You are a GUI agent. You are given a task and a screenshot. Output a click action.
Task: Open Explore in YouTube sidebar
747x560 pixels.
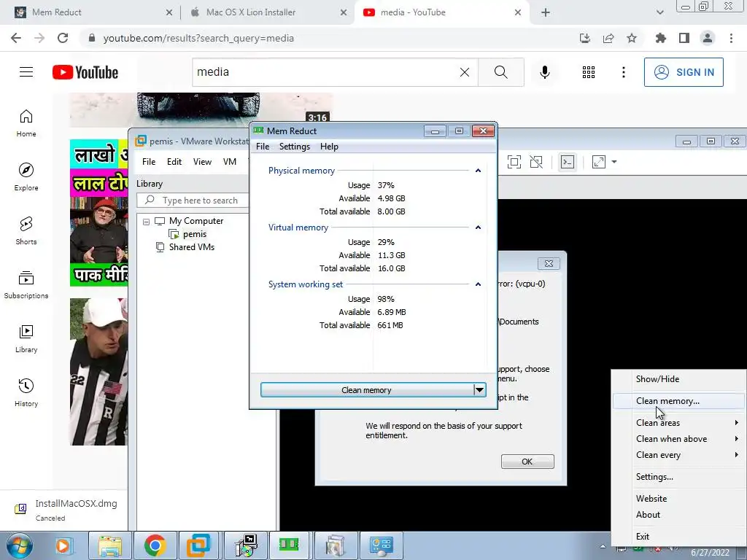[x=26, y=176]
